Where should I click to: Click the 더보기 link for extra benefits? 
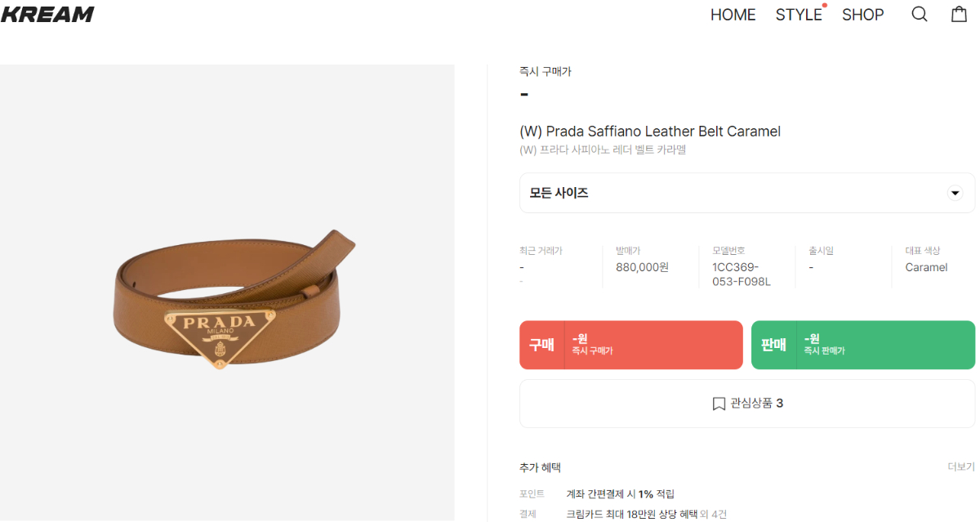[x=961, y=466]
